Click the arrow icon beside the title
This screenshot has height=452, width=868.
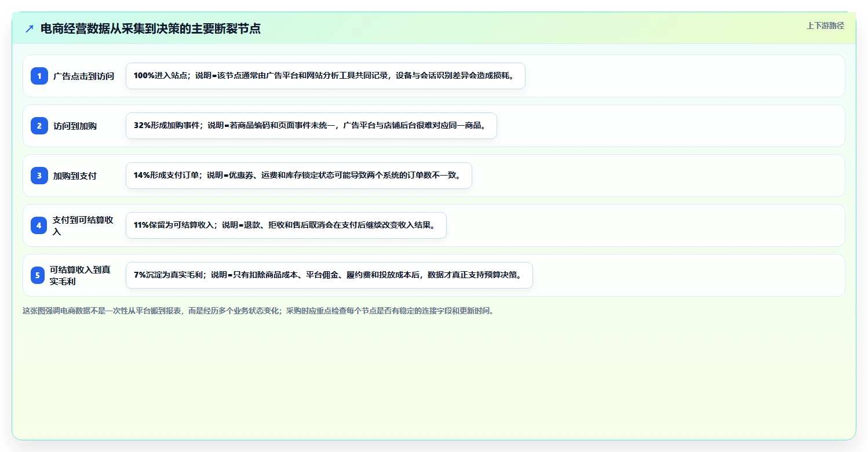30,29
